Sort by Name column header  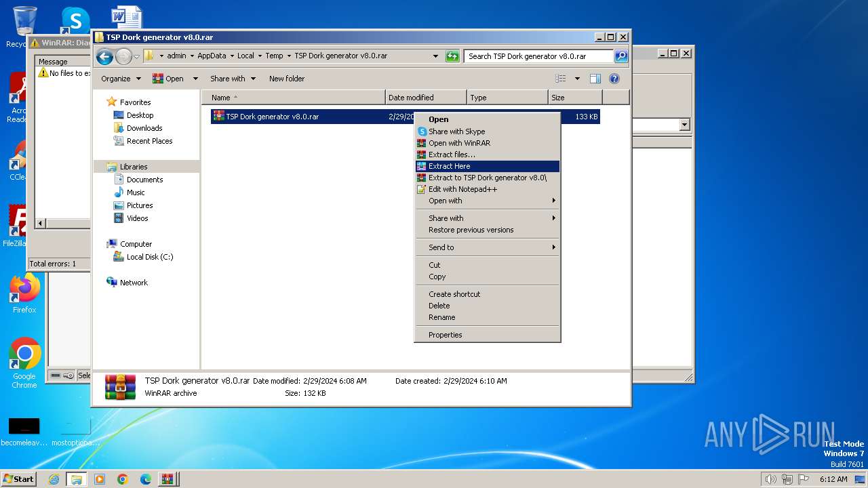point(293,98)
